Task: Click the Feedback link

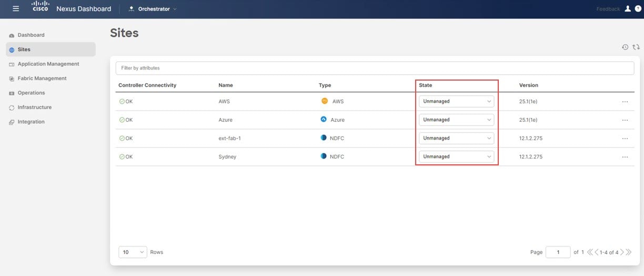Action: (608, 9)
